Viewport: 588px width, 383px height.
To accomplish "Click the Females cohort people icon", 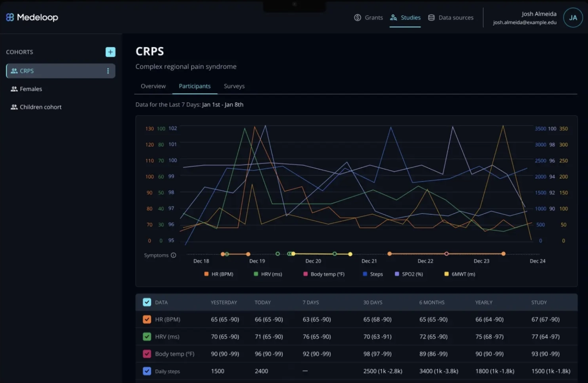I will click(14, 89).
